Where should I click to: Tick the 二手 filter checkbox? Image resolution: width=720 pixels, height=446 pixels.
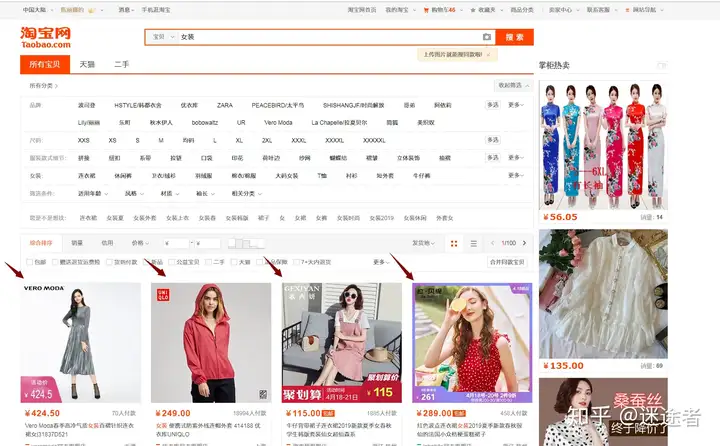(x=208, y=262)
